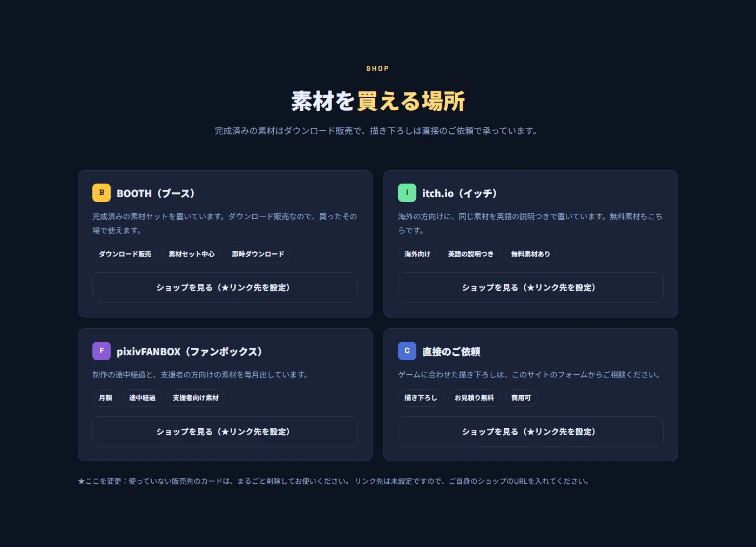The width and height of the screenshot is (756, 547).
Task: Open the shop button in itch.io card
Action: [x=531, y=288]
